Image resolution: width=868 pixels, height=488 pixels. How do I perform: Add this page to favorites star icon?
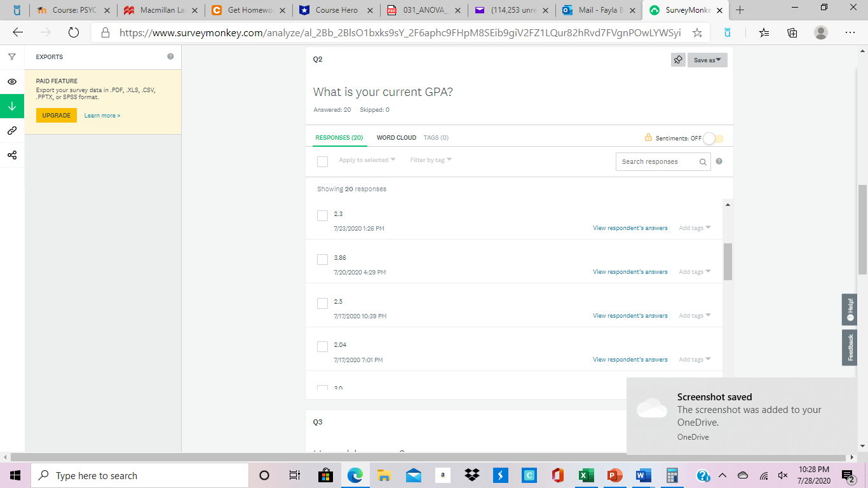click(x=697, y=32)
